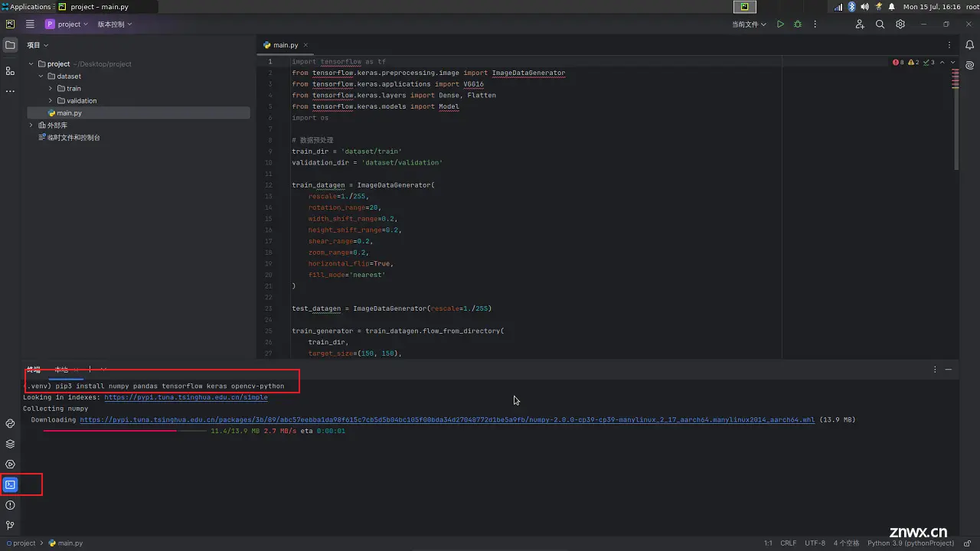
Task: Open AI Assistant spiral icon
Action: click(x=969, y=65)
